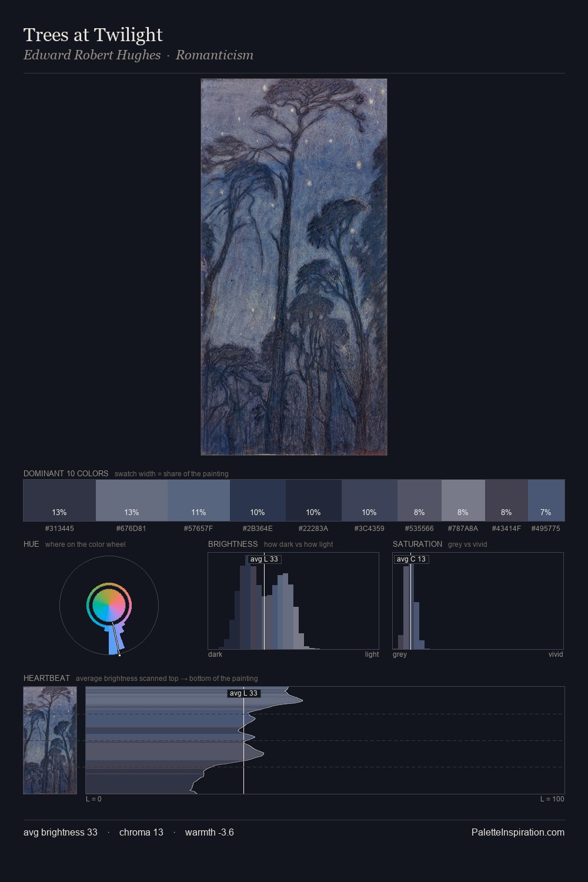This screenshot has height=882, width=588.
Task: Pick the #43414F swatch
Action: (506, 500)
